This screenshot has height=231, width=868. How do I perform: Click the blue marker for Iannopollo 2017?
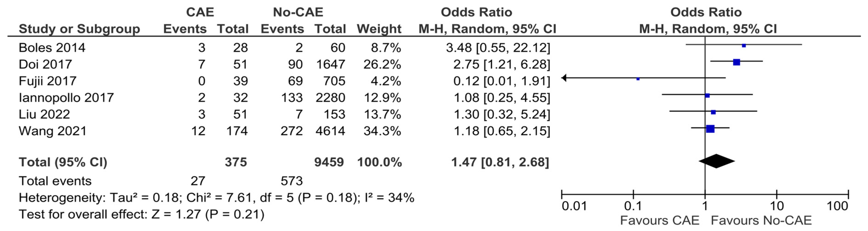click(x=708, y=95)
